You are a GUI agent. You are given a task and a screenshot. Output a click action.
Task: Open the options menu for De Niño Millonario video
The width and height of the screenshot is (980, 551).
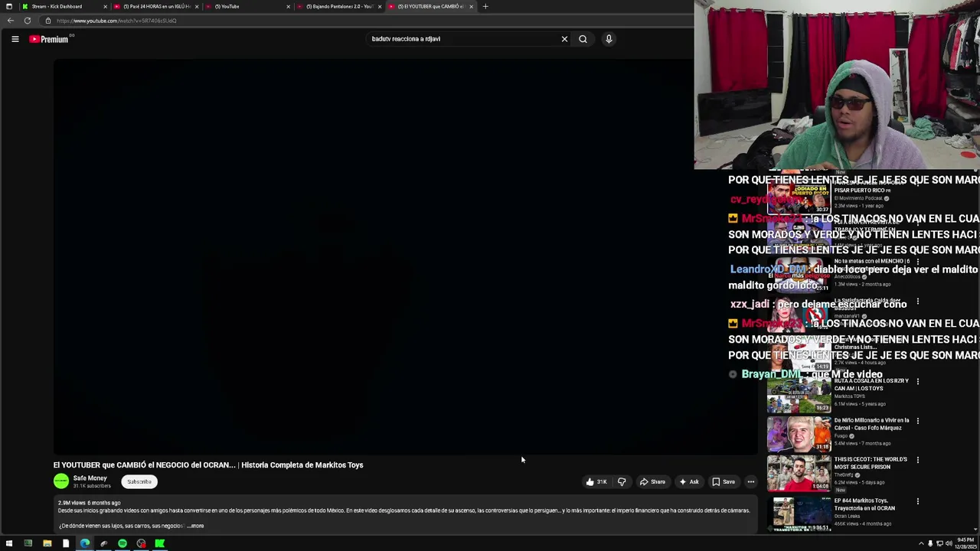click(917, 421)
